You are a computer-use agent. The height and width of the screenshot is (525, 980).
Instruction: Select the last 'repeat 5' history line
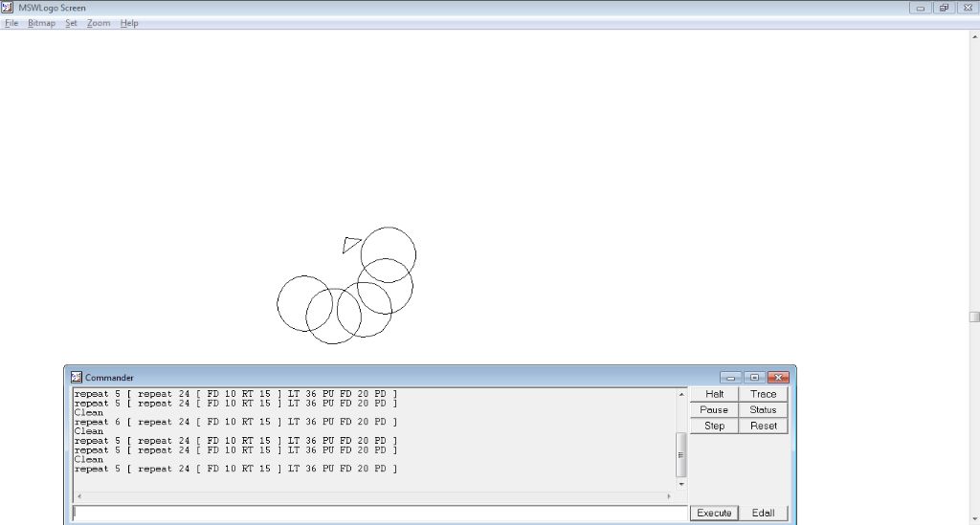pyautogui.click(x=235, y=469)
